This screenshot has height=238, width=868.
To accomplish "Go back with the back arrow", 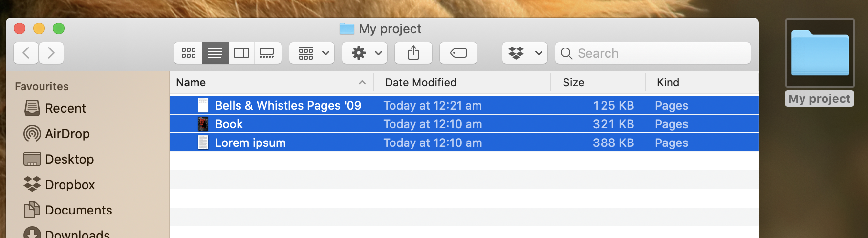I will 26,53.
